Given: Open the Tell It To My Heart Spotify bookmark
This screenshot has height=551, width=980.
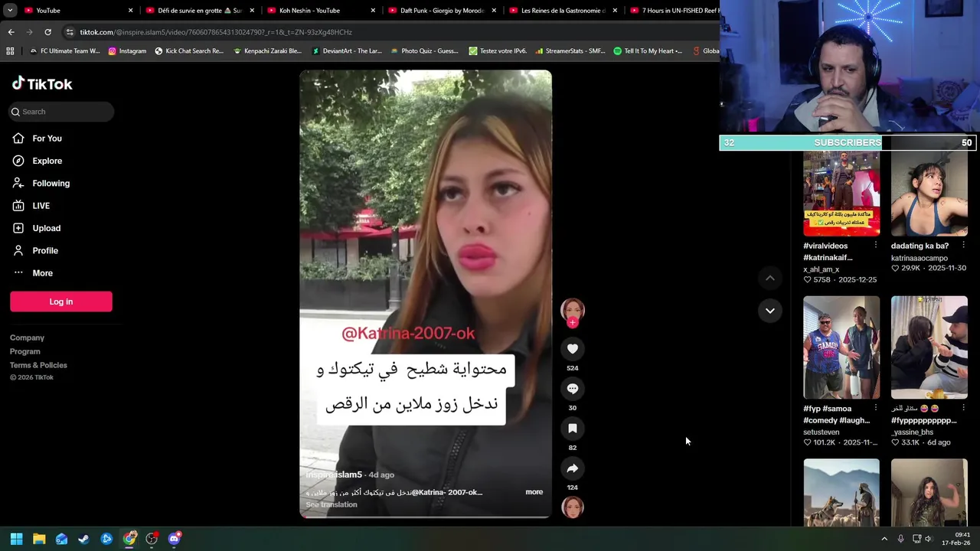Looking at the screenshot, I should click(x=648, y=51).
